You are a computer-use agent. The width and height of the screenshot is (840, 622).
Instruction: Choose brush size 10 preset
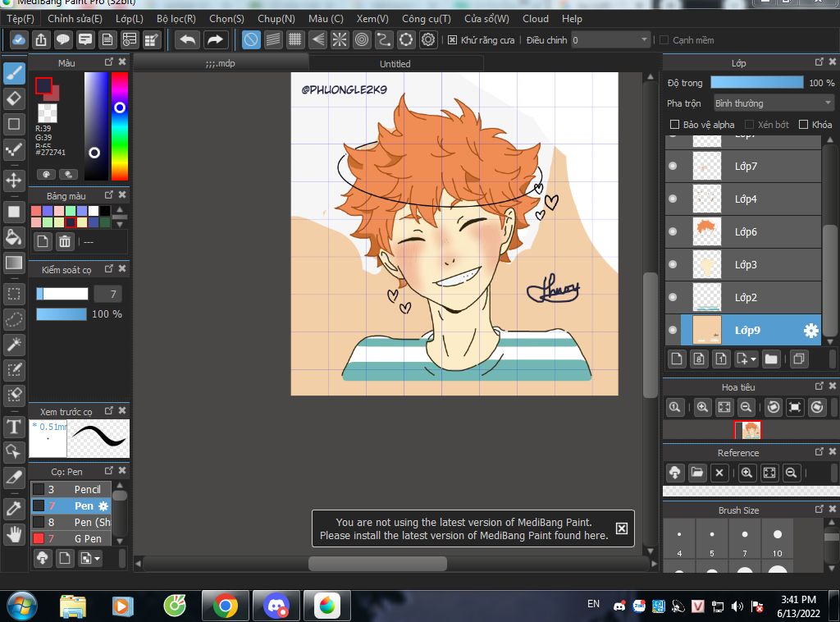pos(778,538)
